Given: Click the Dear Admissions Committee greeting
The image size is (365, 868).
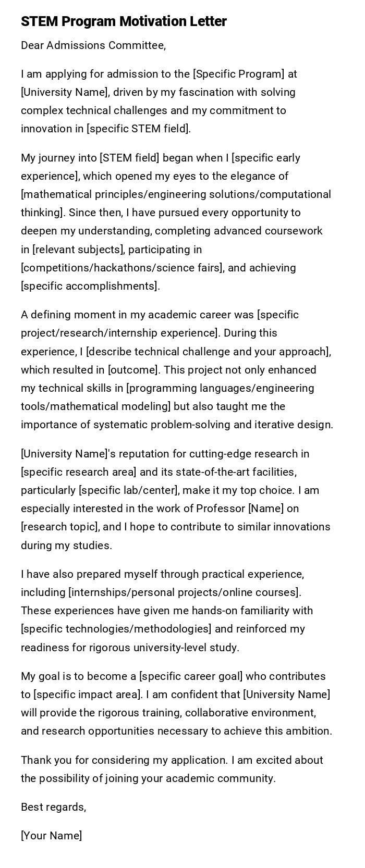Looking at the screenshot, I should [x=93, y=45].
